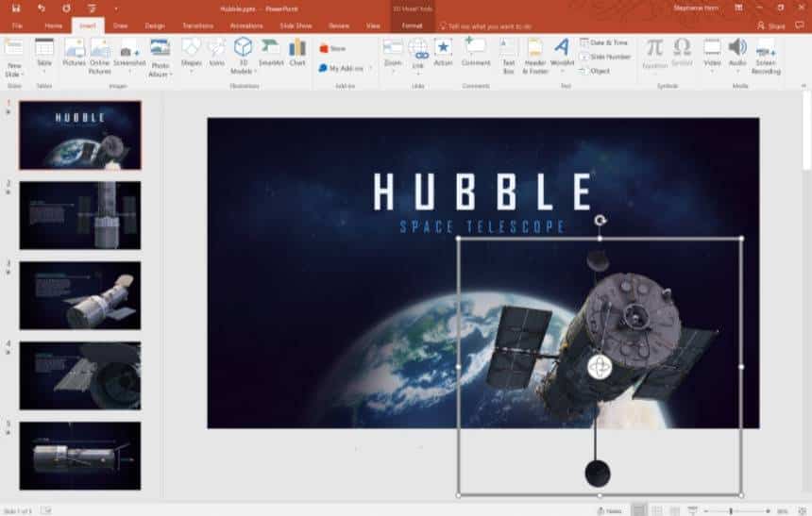Open Ribbon Display Options icon
This screenshot has width=812, height=516.
coord(738,8)
